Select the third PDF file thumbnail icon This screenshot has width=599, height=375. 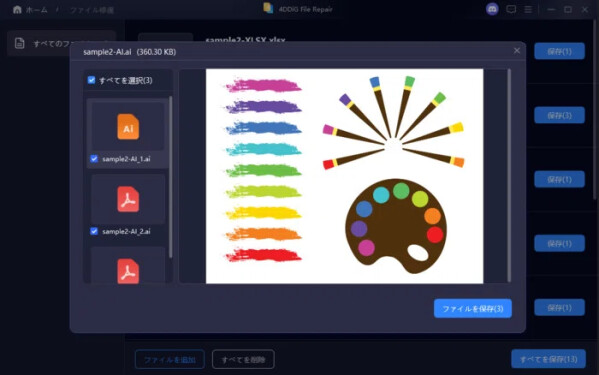click(128, 271)
